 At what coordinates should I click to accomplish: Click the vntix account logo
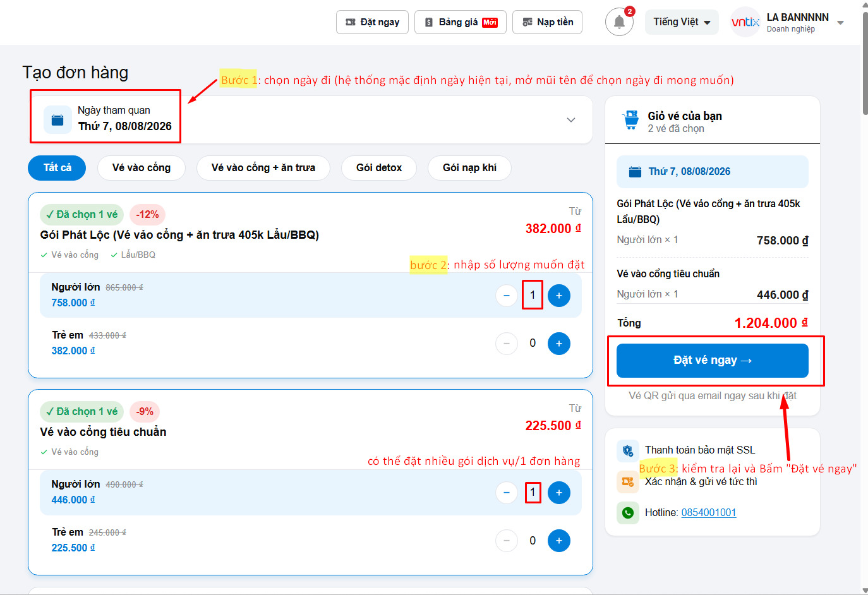coord(745,22)
